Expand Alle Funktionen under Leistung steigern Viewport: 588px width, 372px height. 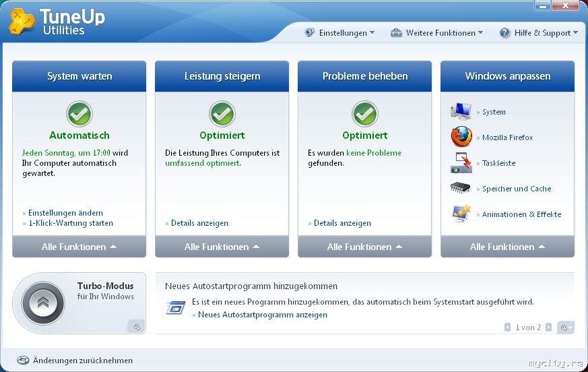click(x=222, y=247)
